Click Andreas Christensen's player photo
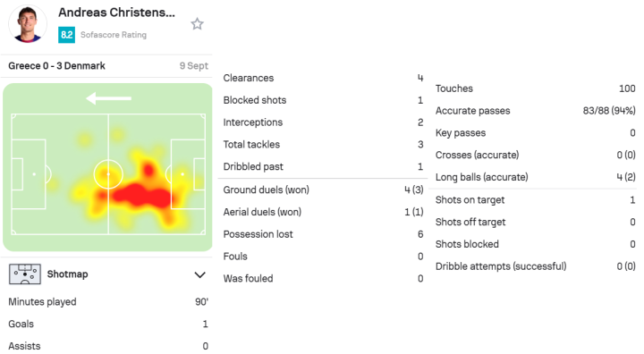This screenshot has width=644, height=354. pos(28,24)
